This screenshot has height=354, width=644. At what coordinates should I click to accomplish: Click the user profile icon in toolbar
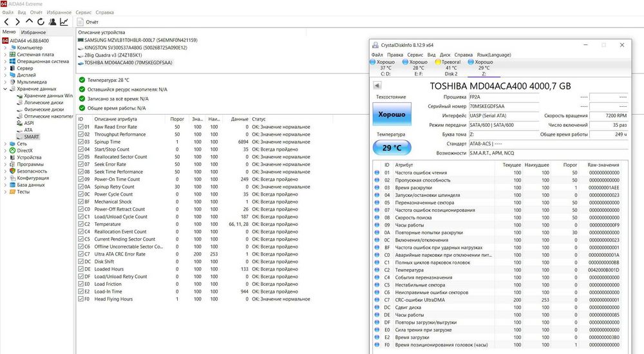[53, 22]
